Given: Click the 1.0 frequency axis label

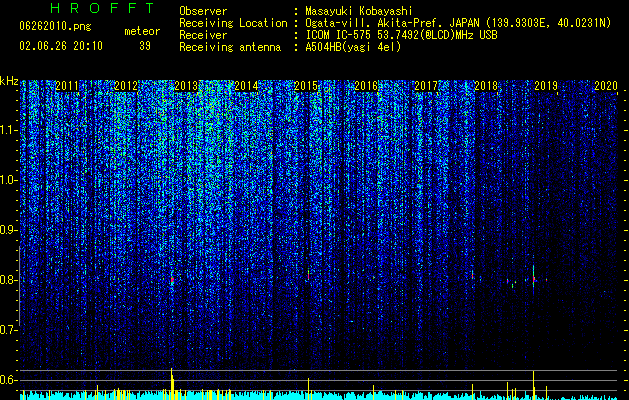Looking at the screenshot, I should [8, 180].
